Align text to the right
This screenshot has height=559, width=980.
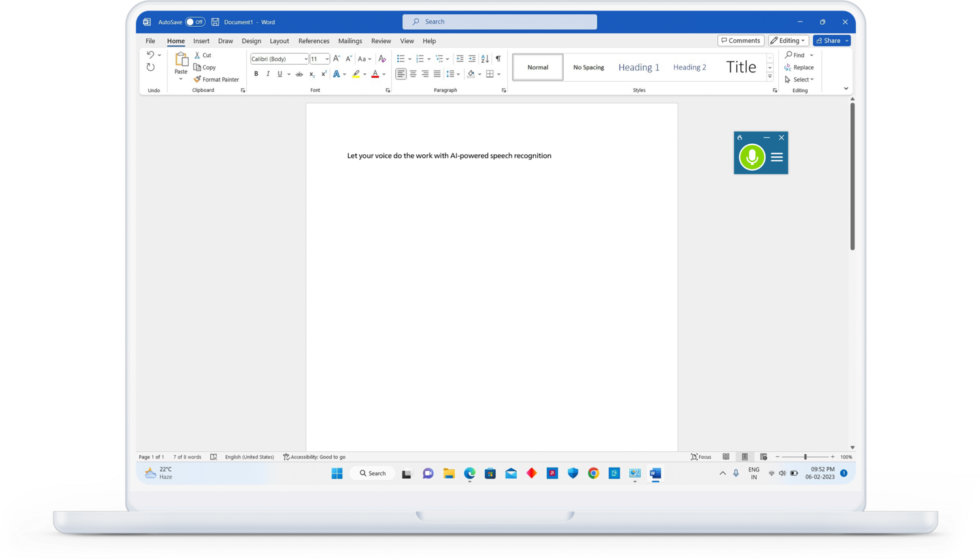(425, 74)
